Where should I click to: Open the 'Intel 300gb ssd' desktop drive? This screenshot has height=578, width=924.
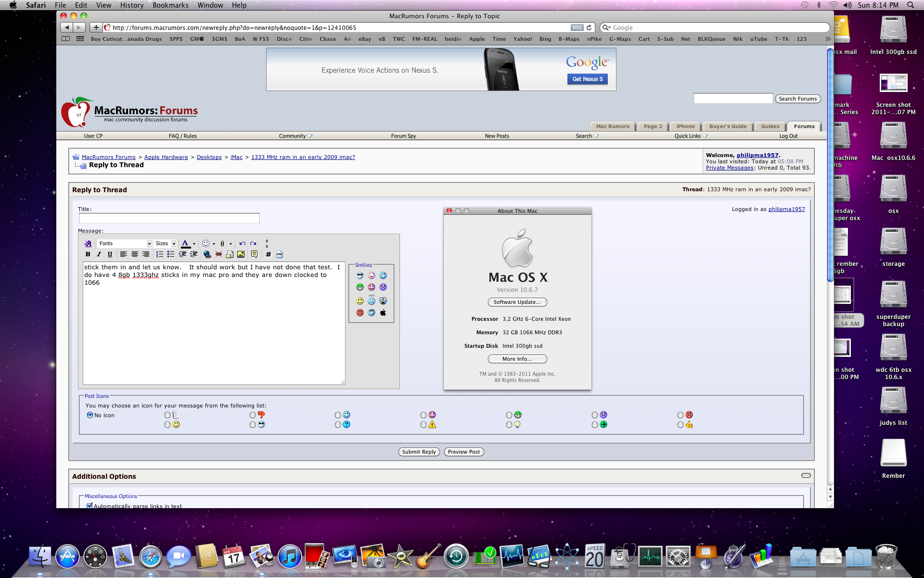pos(893,35)
